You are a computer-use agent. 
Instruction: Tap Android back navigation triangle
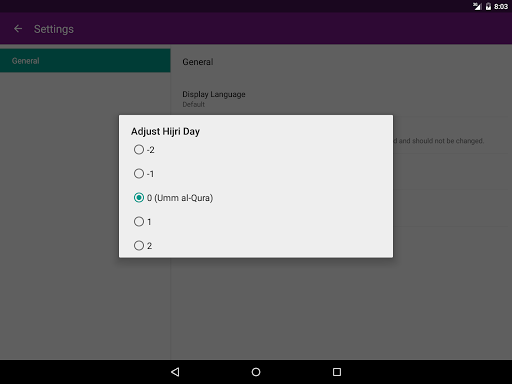(175, 372)
